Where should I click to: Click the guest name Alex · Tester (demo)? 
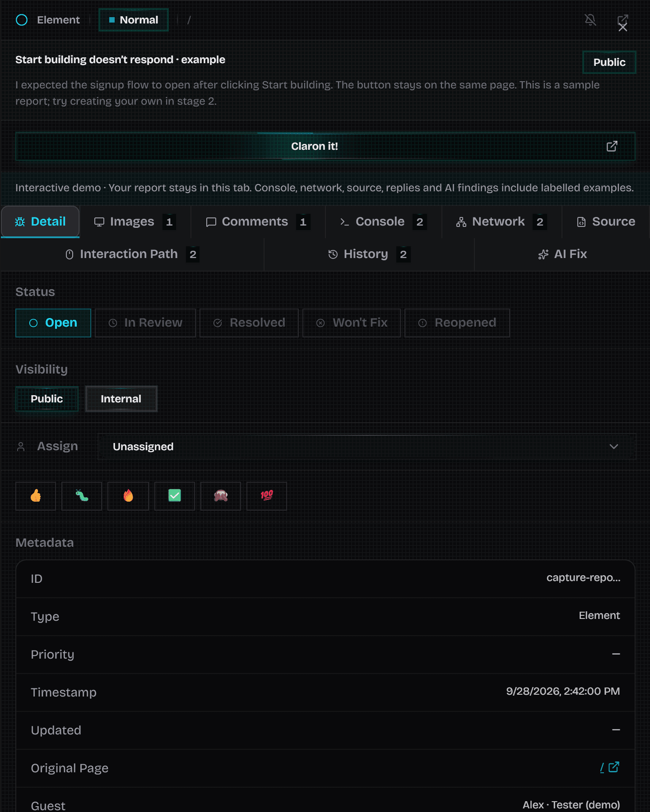point(571,805)
